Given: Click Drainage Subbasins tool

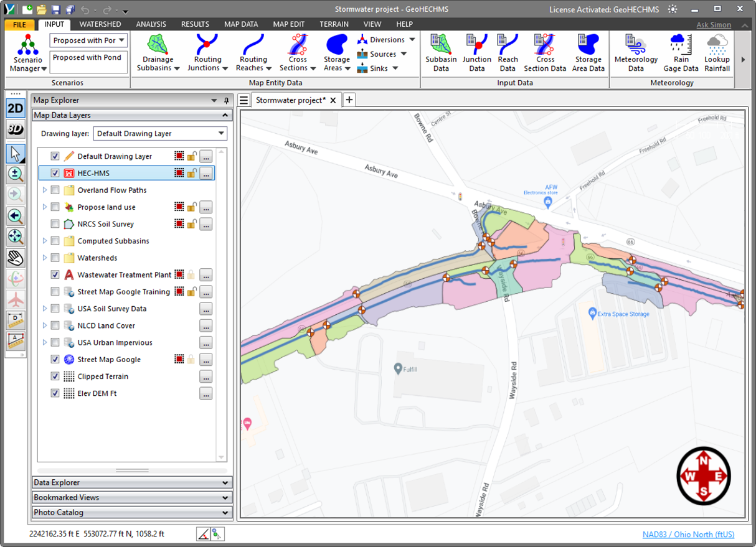Looking at the screenshot, I should [x=158, y=54].
